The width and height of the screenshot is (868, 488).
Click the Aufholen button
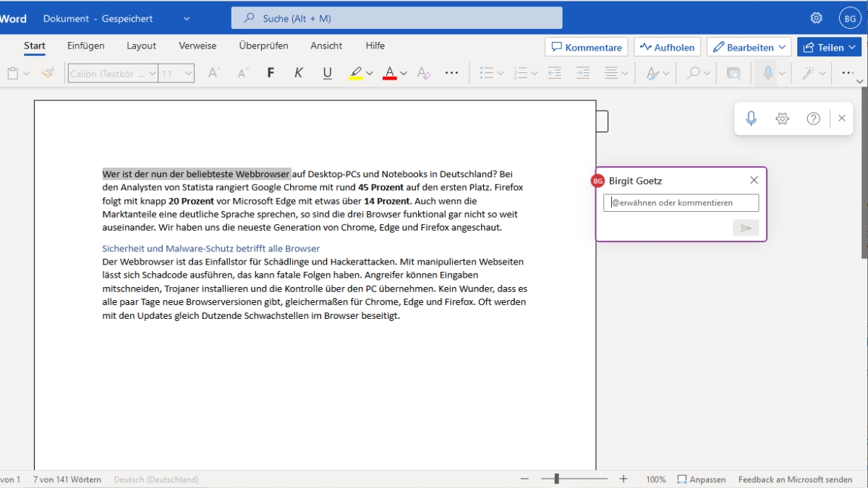coord(667,47)
